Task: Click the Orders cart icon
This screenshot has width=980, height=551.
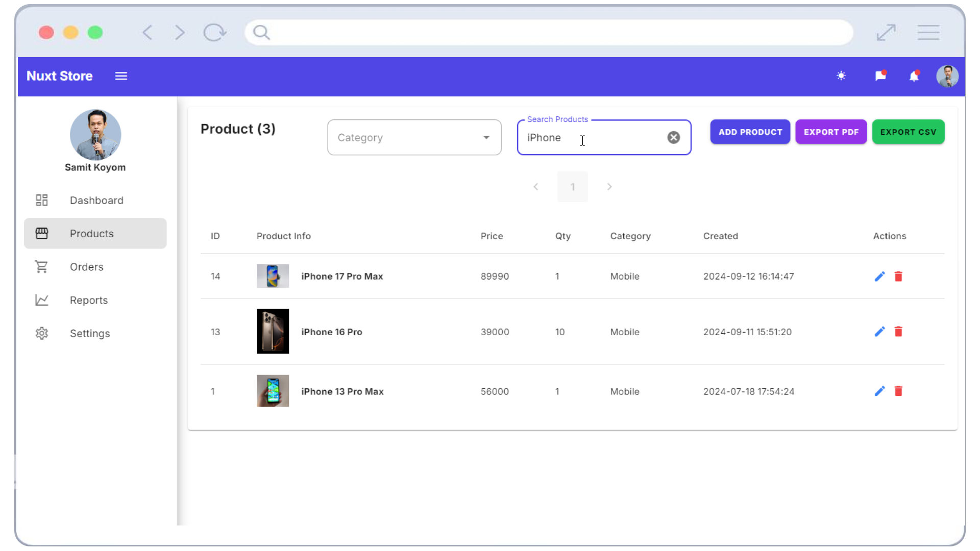Action: pyautogui.click(x=41, y=266)
